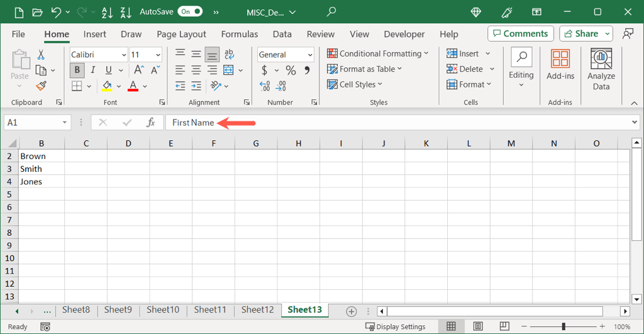Switch to the Sheet12 tab
Screen dimensions: 644x334
[257, 309]
